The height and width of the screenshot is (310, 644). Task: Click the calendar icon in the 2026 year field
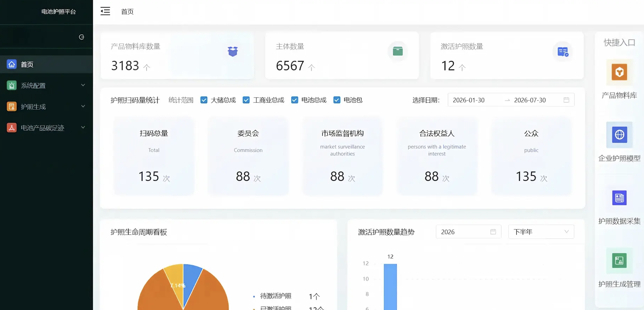pyautogui.click(x=493, y=232)
